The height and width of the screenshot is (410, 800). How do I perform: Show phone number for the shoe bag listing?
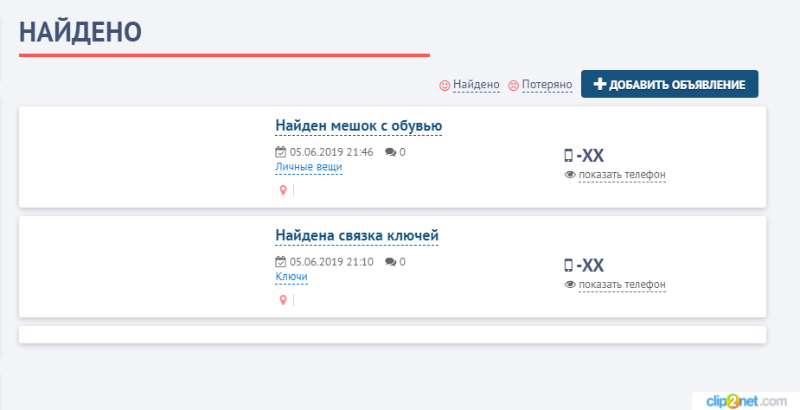(x=621, y=175)
